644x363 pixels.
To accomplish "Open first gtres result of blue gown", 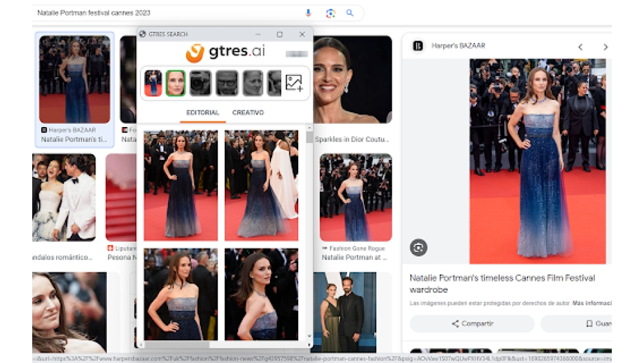I will (181, 186).
